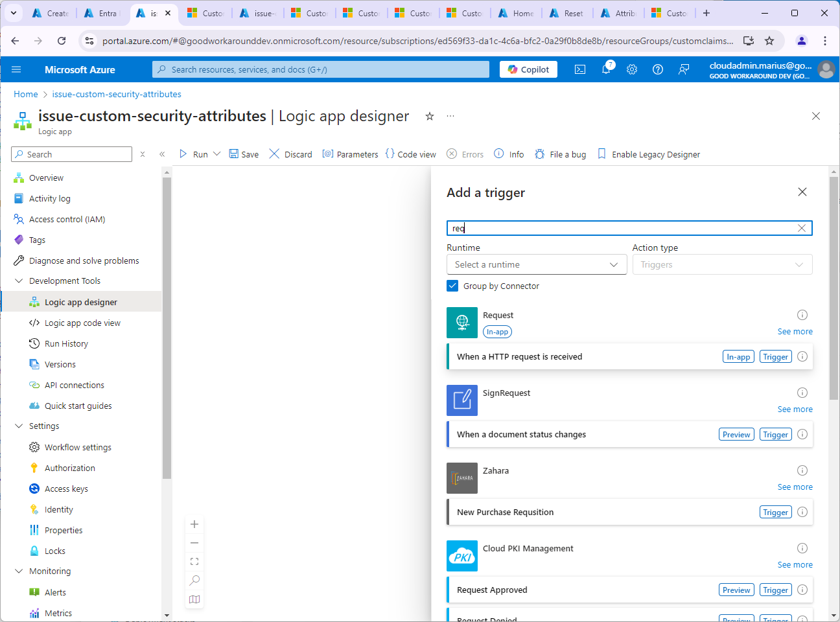Zoom in on the designer canvas
The height and width of the screenshot is (622, 840).
click(194, 524)
